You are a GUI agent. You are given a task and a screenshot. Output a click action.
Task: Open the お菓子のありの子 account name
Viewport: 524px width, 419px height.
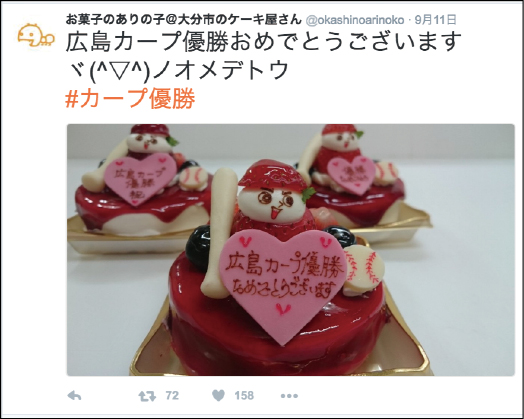pyautogui.click(x=183, y=20)
